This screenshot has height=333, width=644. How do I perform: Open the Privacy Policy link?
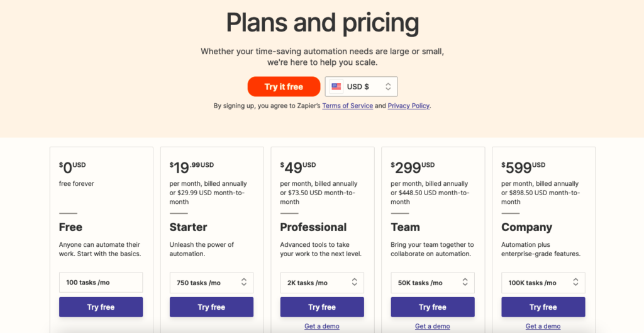pyautogui.click(x=409, y=106)
